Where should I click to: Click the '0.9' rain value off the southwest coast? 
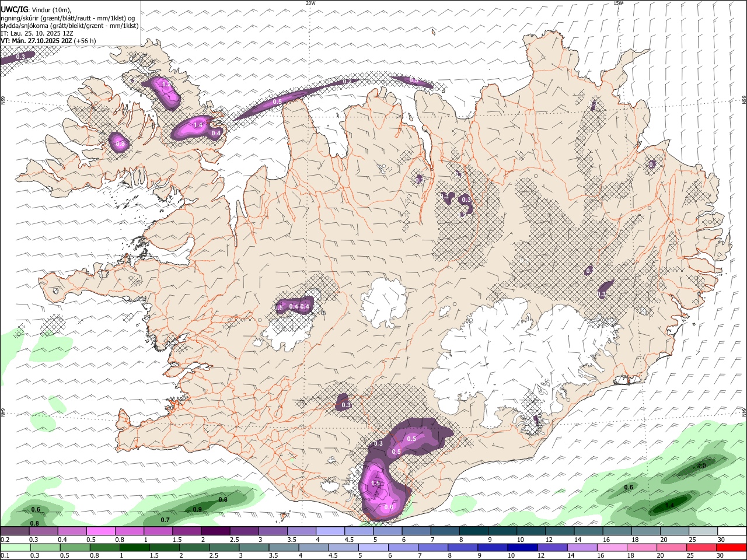(x=197, y=509)
